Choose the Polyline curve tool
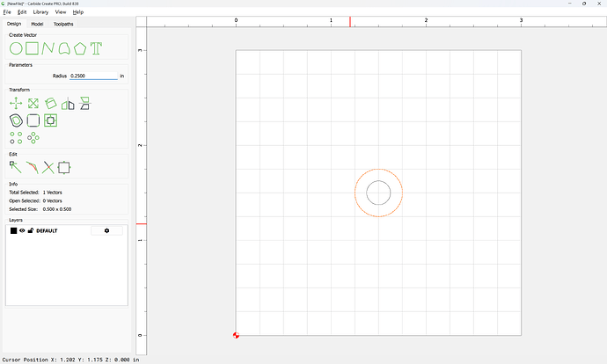This screenshot has height=364, width=607. click(48, 48)
